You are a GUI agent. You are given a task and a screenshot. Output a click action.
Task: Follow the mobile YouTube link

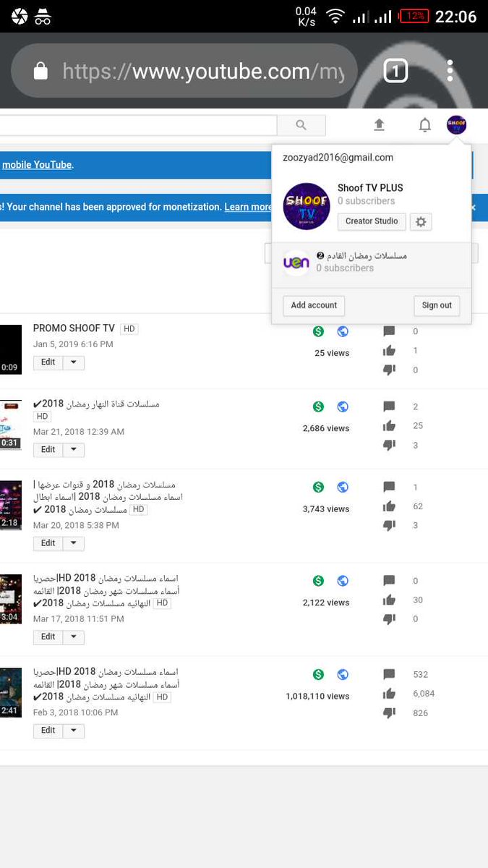tap(37, 165)
